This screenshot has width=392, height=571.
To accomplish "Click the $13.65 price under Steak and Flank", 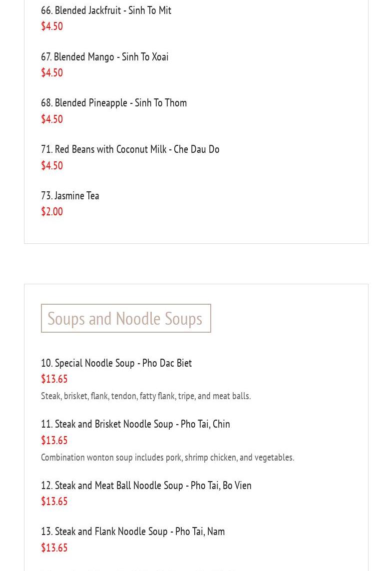I will (x=54, y=548).
